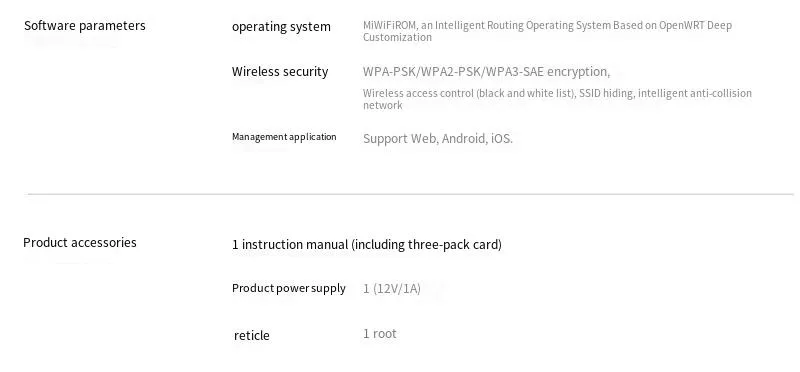The image size is (800, 372).
Task: Click the reticle label
Action: 252,335
